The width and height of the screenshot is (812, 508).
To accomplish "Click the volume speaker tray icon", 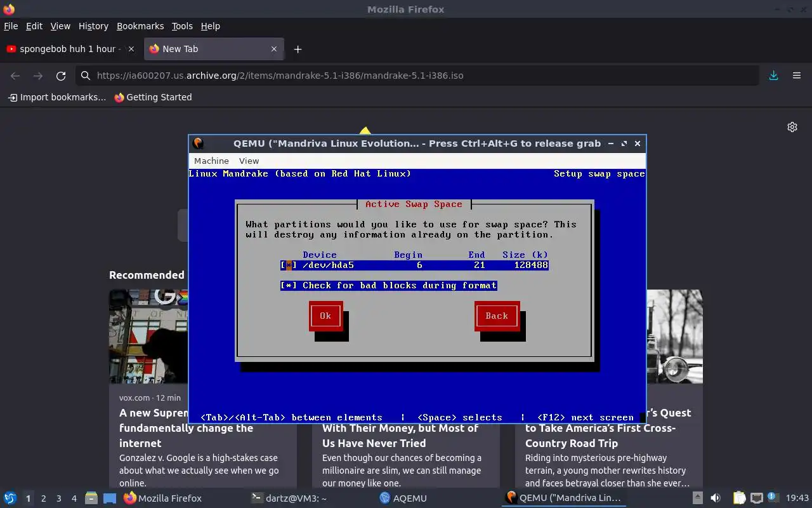I will pos(715,498).
